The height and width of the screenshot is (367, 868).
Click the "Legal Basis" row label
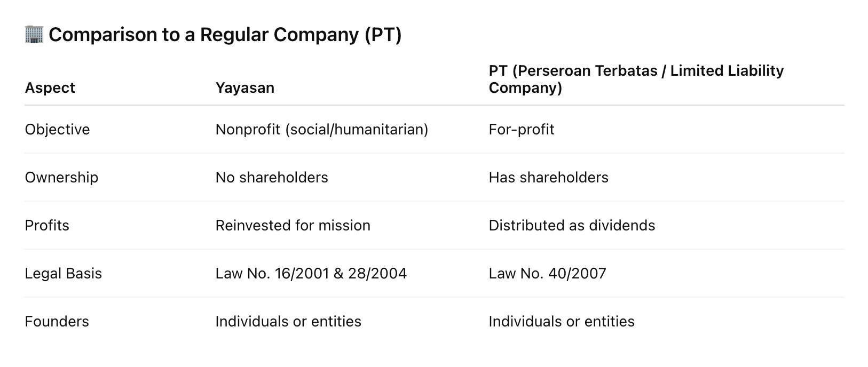pyautogui.click(x=63, y=274)
